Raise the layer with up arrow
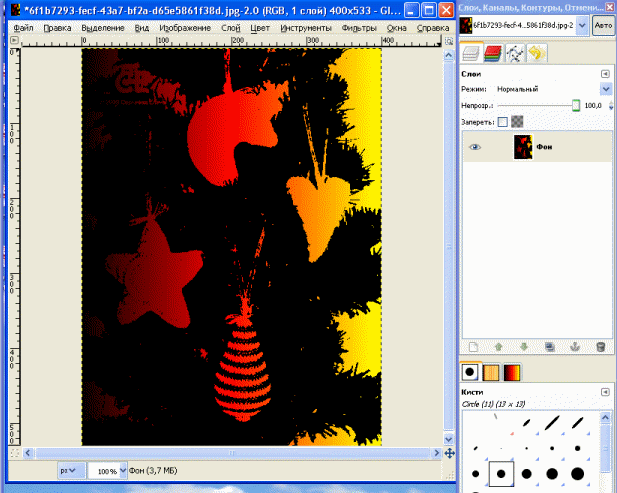Screen dimensions: 617x493 tap(499, 347)
